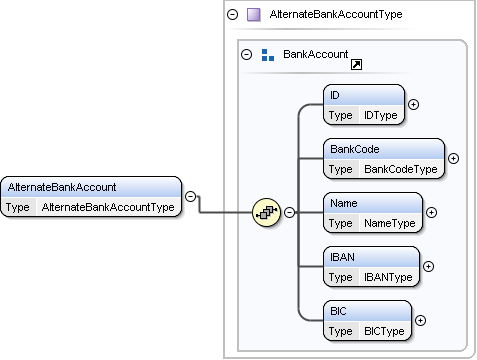Click the BICType type value

click(384, 331)
